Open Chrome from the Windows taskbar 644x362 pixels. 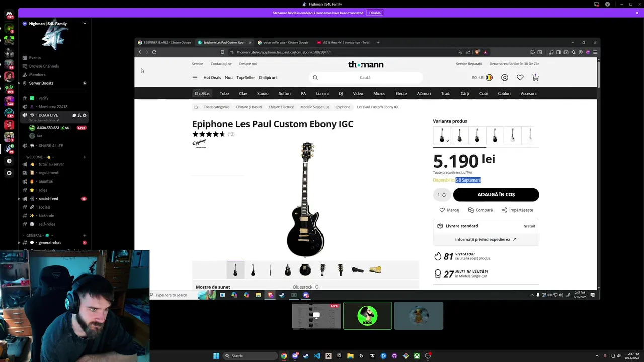tap(284, 356)
